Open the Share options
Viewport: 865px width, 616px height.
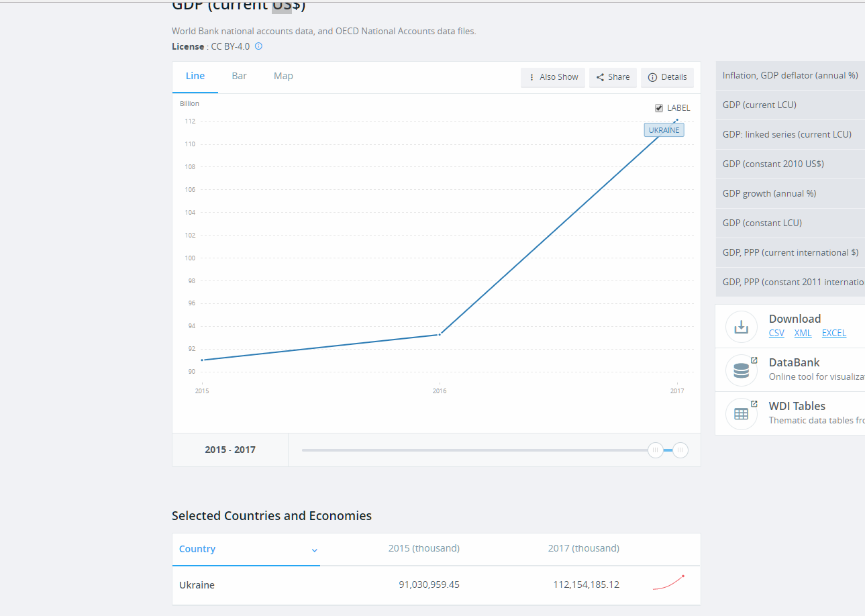click(613, 77)
